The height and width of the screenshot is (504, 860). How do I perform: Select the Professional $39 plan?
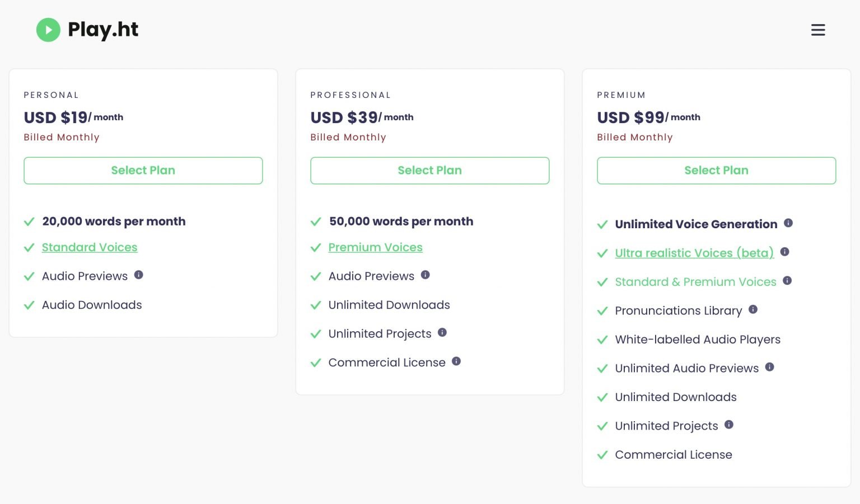click(x=429, y=171)
